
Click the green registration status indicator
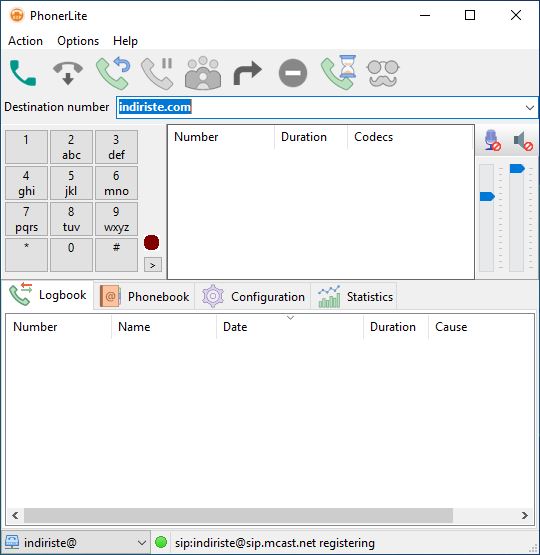(161, 542)
